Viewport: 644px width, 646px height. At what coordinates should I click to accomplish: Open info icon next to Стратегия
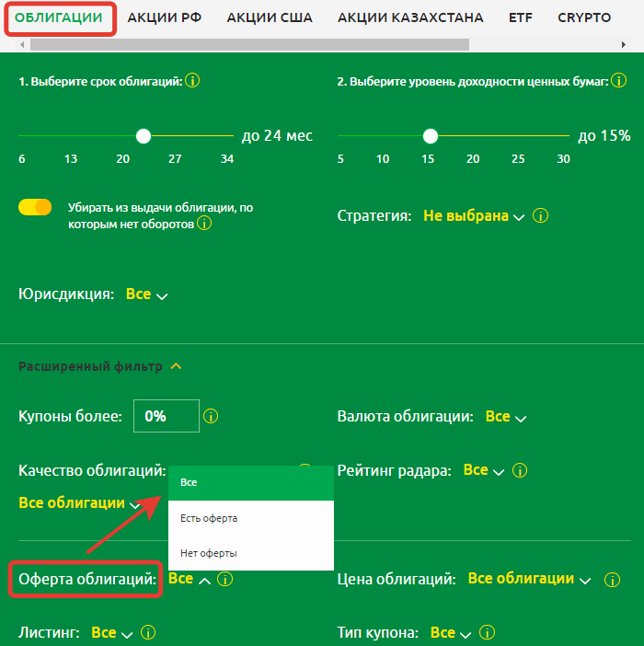pos(541,216)
